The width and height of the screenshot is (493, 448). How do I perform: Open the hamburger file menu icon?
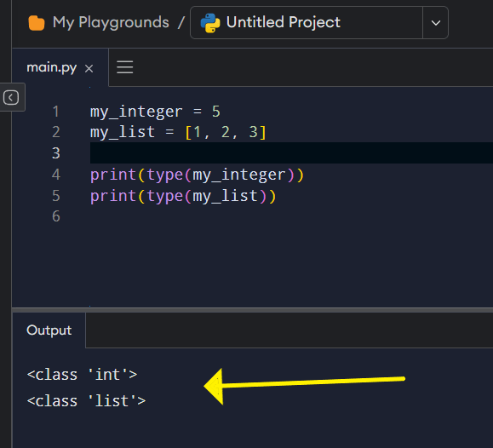pos(125,67)
